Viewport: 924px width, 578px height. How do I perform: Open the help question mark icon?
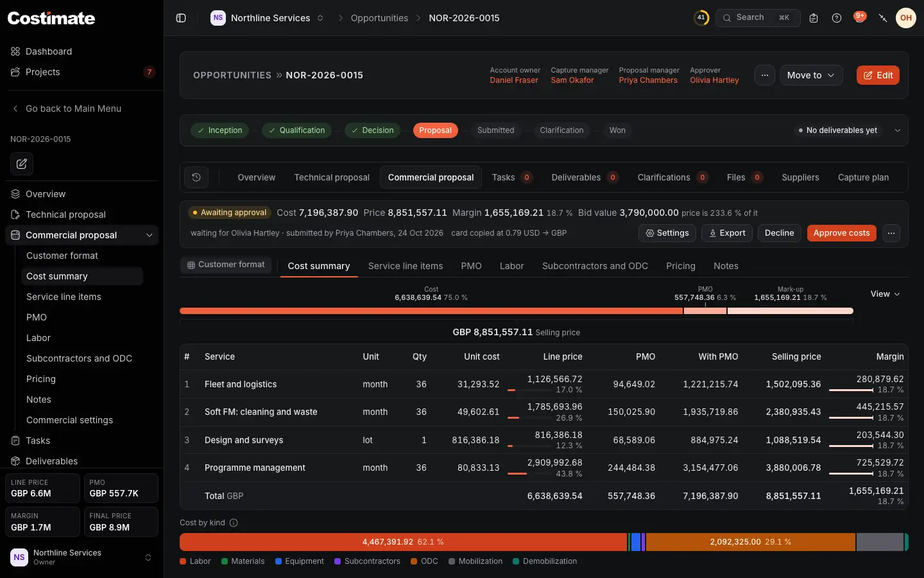point(837,18)
